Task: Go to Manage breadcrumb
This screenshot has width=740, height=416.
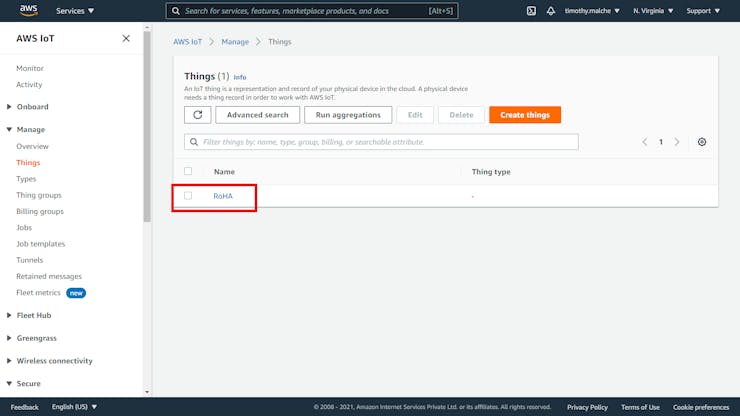Action: [x=235, y=42]
